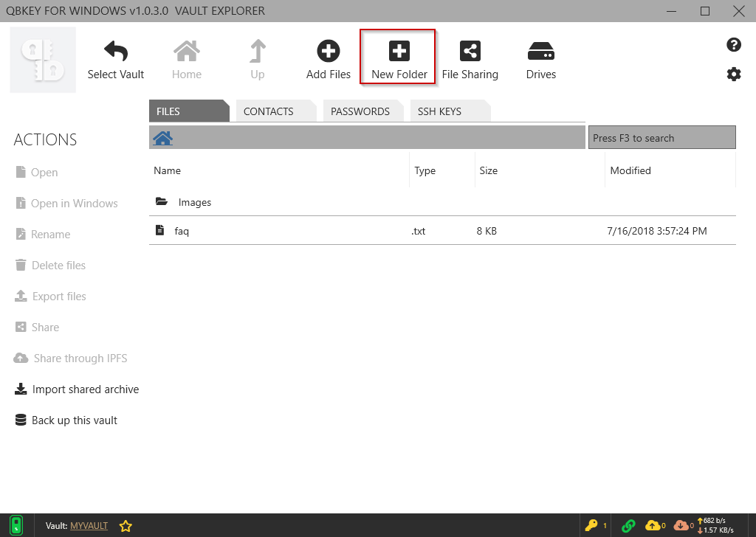Switch to the FILES tab
The width and height of the screenshot is (756, 537).
[x=189, y=111]
